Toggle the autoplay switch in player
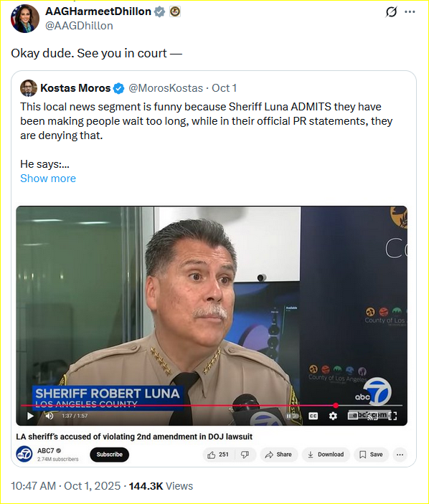Viewport: 429px width, 504px height. (x=292, y=416)
